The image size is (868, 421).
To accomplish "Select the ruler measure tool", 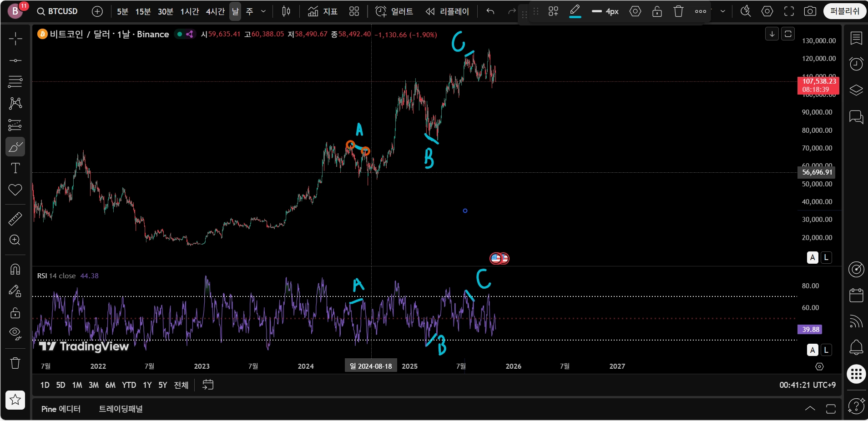I will coord(15,219).
